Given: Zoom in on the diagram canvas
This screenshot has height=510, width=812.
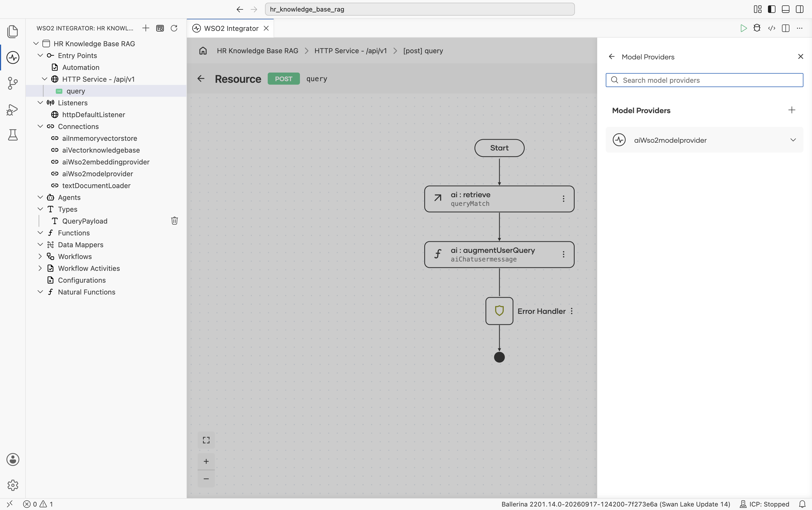Looking at the screenshot, I should pyautogui.click(x=206, y=461).
